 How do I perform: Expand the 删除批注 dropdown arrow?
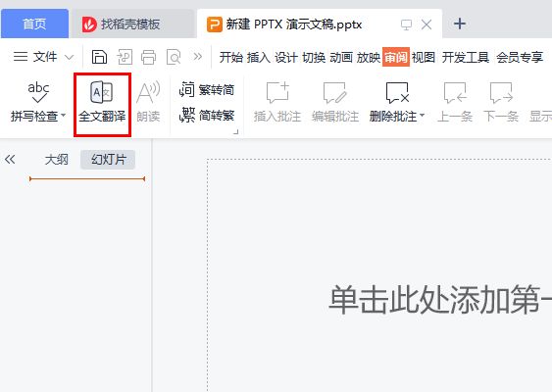coord(423,116)
